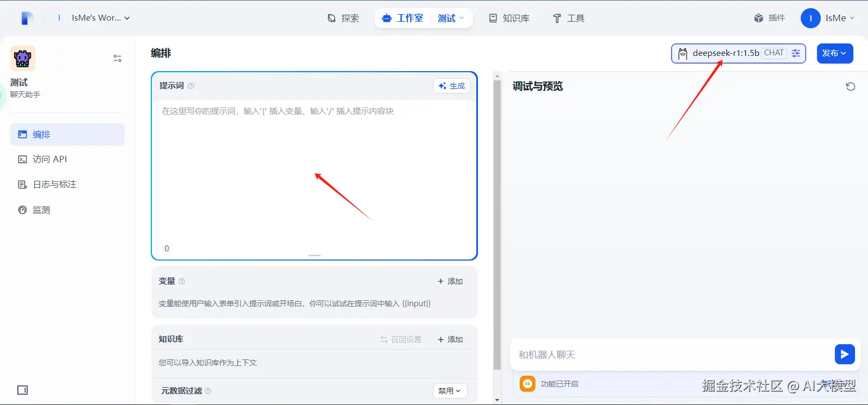This screenshot has width=868, height=405.
Task: Click the 知识库 book icon
Action: [x=493, y=18]
